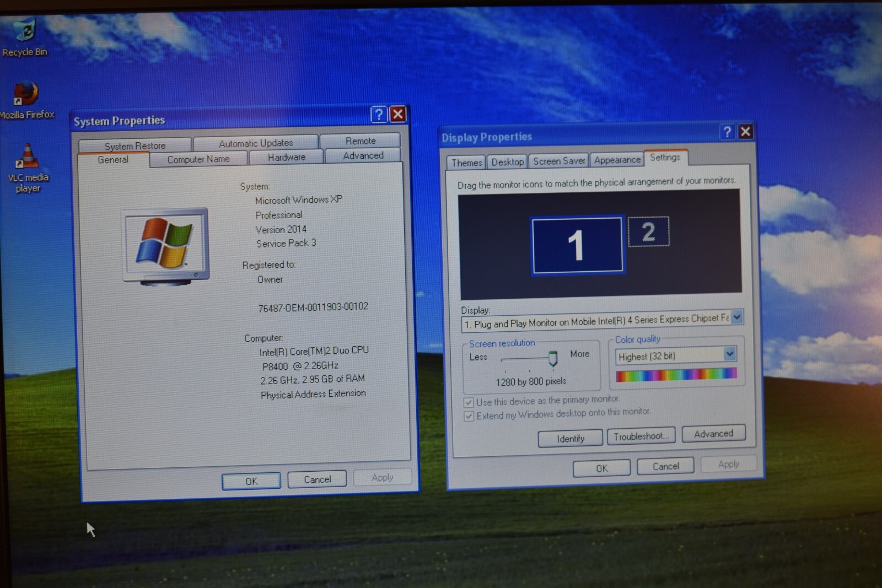Viewport: 882px width, 588px height.
Task: Click the Troubleshoot button
Action: pos(641,436)
